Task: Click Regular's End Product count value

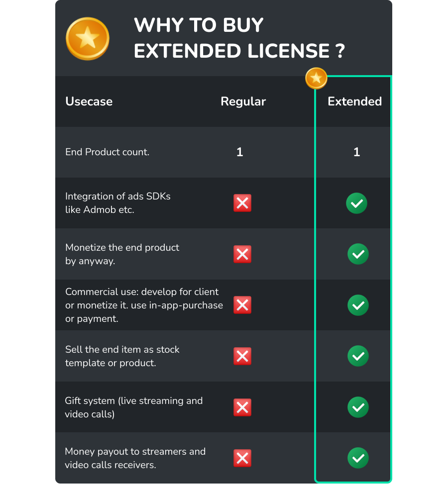Action: click(x=240, y=152)
